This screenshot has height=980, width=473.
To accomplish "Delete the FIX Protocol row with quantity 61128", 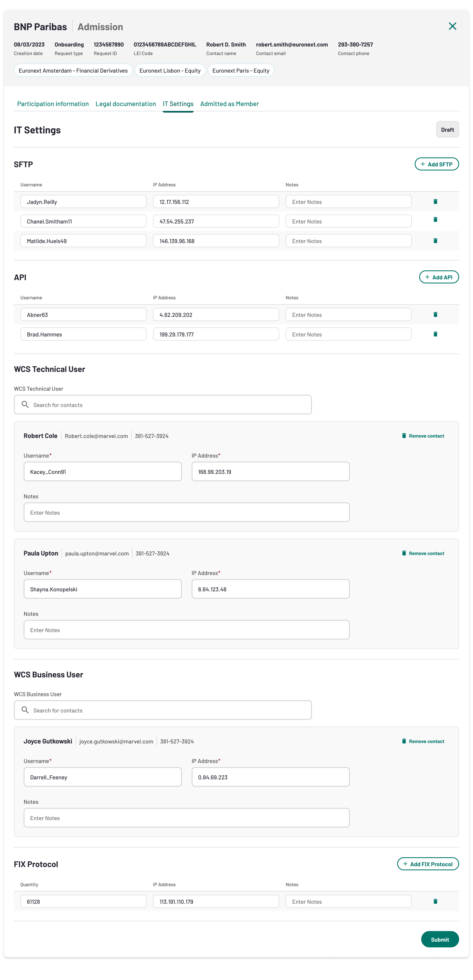I will tap(435, 901).
